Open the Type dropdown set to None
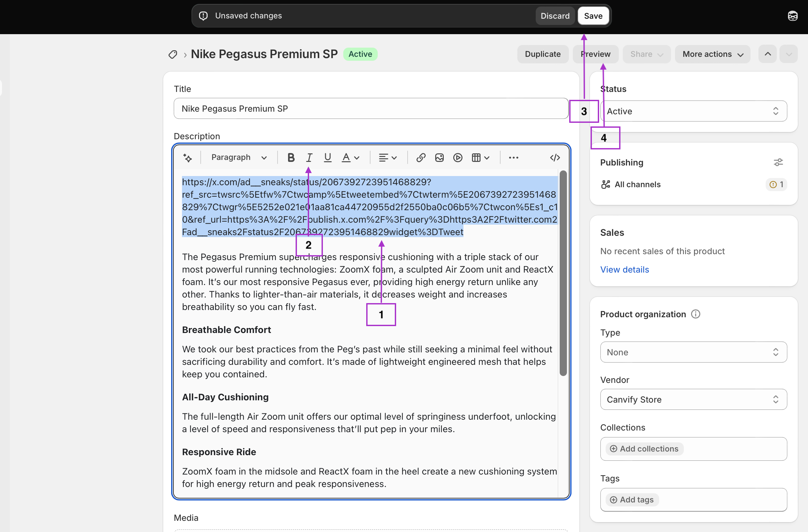The width and height of the screenshot is (808, 532). (x=693, y=352)
